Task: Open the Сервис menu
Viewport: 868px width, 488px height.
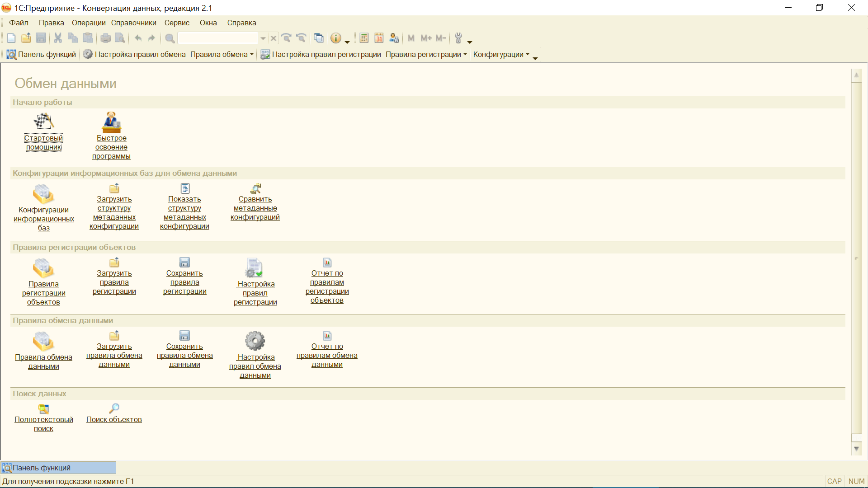Action: click(177, 23)
